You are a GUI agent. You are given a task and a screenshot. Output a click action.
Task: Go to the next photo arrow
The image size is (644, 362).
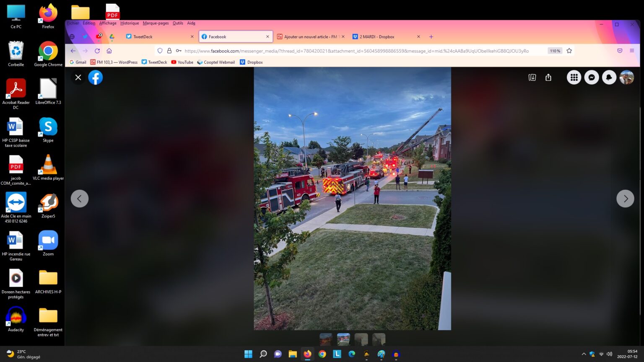pos(625,199)
